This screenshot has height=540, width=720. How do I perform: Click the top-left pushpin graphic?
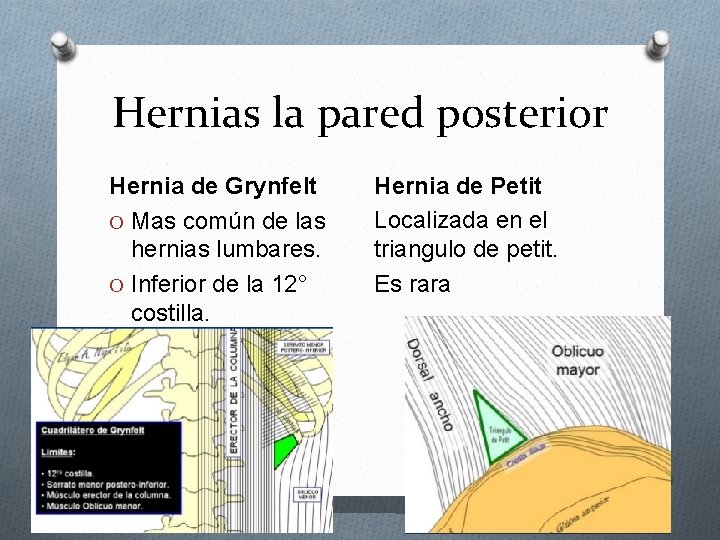(x=63, y=46)
